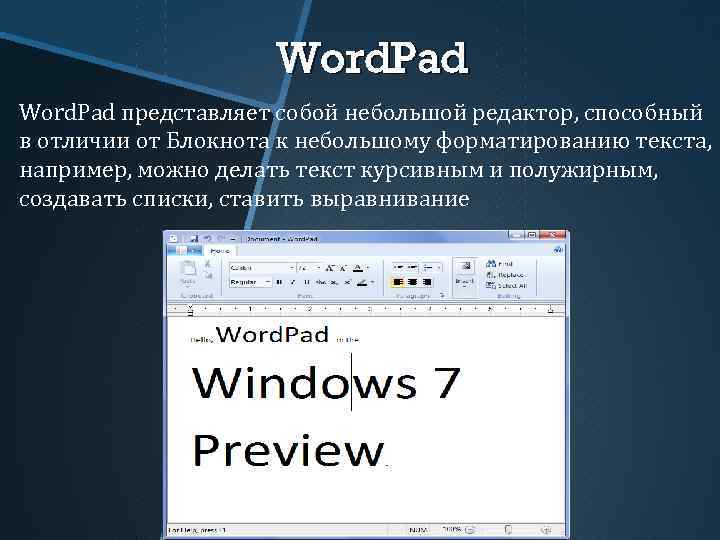Screen dimensions: 720x540
Task: Open the Customize Quick Access Toolbar arrow
Action: click(233, 239)
